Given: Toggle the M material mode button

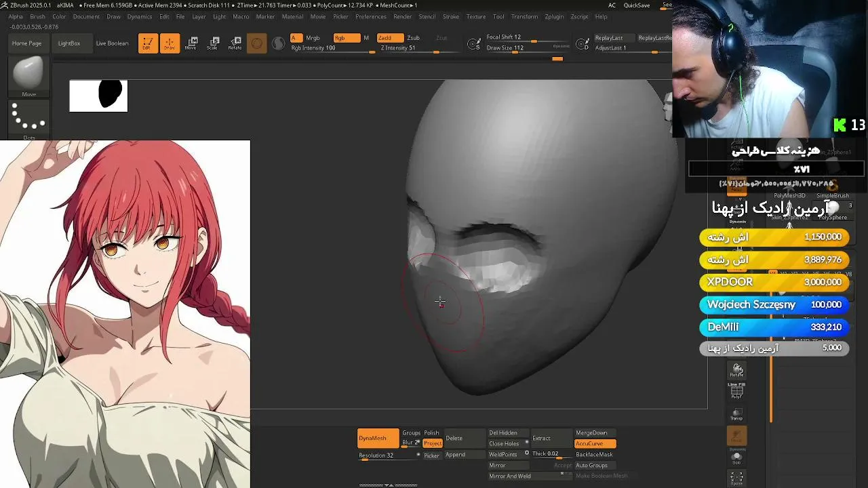Looking at the screenshot, I should coord(366,38).
